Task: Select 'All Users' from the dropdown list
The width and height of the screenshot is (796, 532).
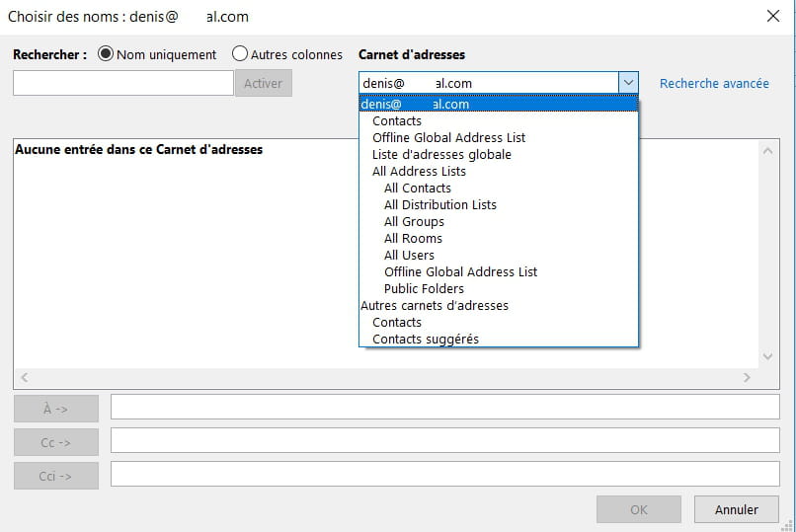Action: [409, 256]
